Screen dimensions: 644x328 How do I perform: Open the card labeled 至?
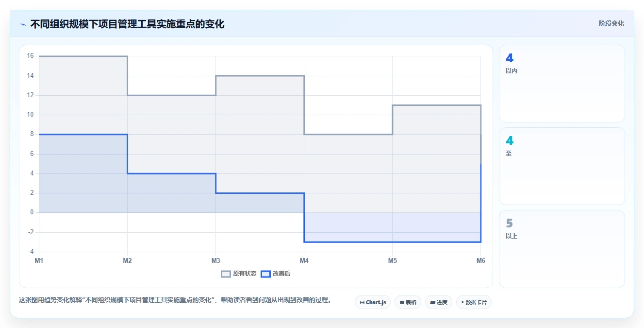[561, 166]
